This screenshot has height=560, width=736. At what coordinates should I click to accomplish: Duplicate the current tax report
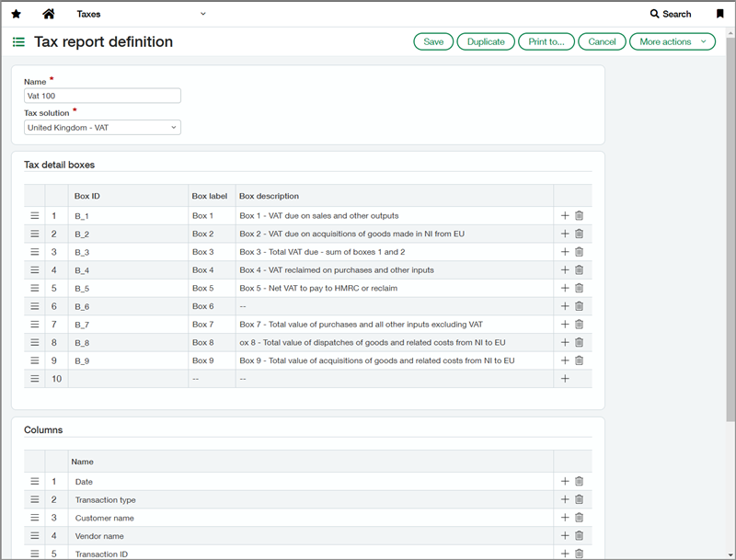click(485, 41)
